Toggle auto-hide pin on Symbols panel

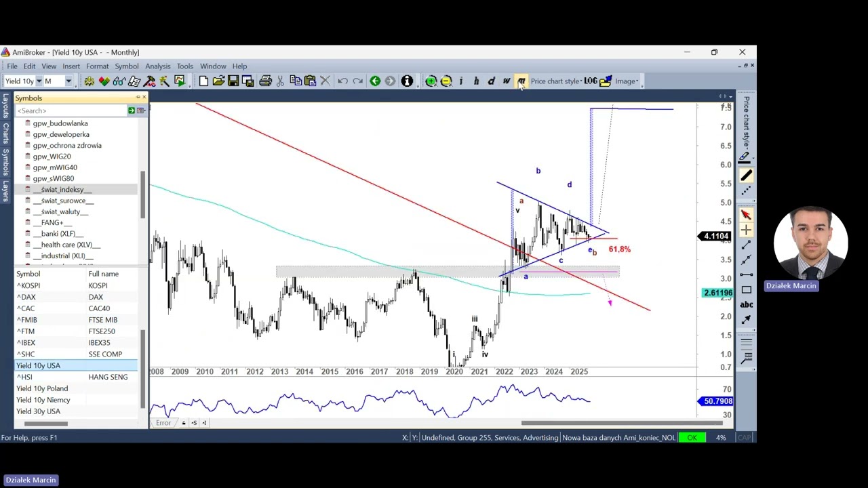138,98
